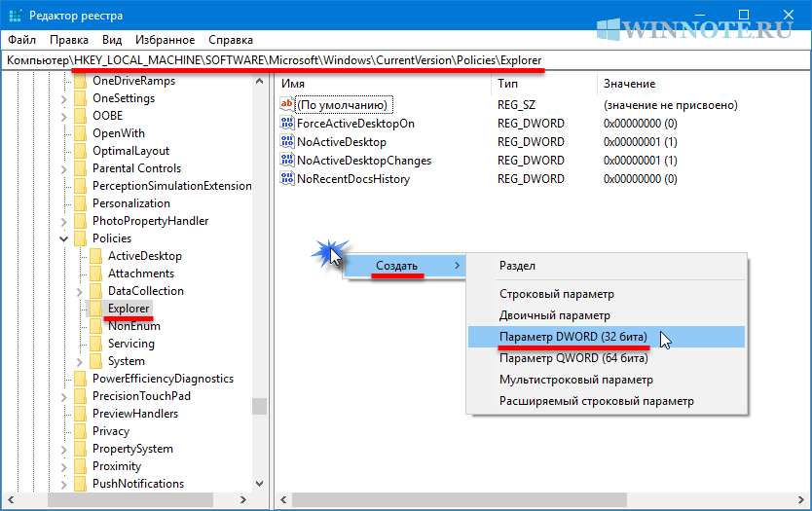Click the Policies folder icon
Image resolution: width=812 pixels, height=511 pixels.
pyautogui.click(x=80, y=238)
